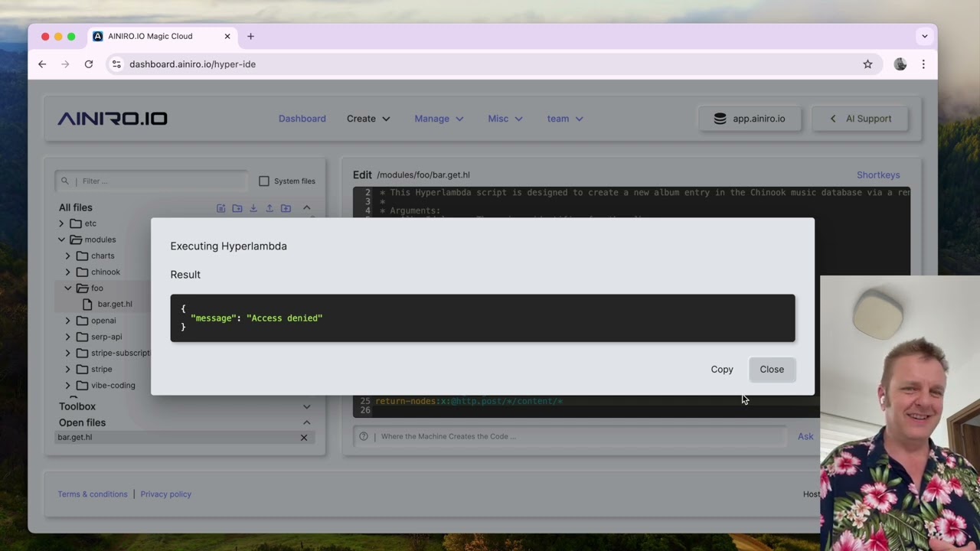Toggle the System files checkbox
The height and width of the screenshot is (551, 980).
pos(264,181)
